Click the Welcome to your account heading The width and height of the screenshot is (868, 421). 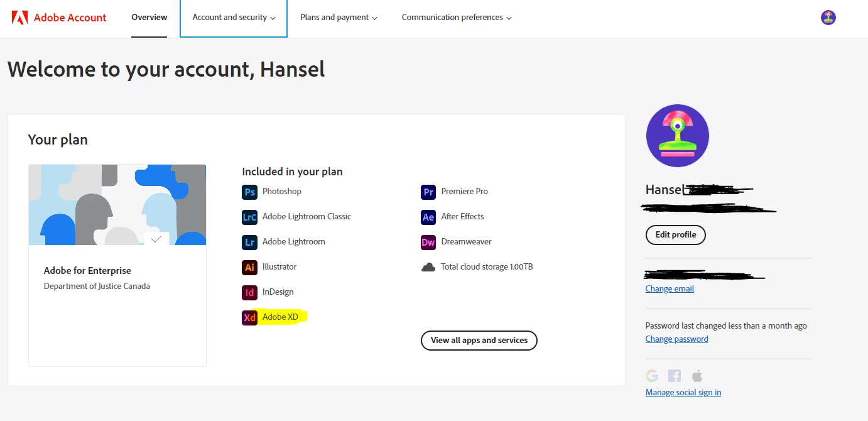[x=166, y=69]
